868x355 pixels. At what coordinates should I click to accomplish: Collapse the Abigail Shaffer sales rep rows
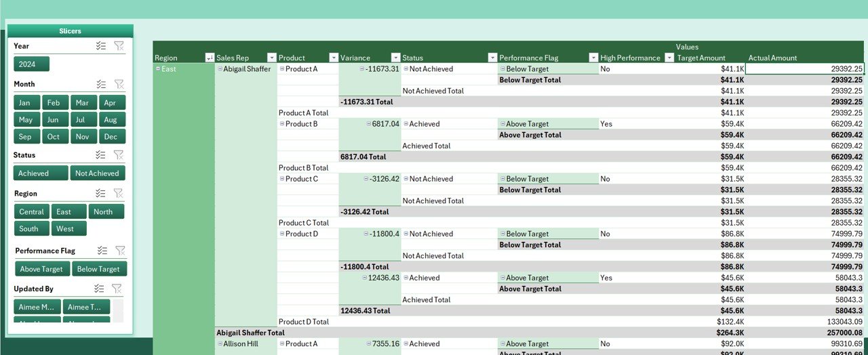coord(220,69)
